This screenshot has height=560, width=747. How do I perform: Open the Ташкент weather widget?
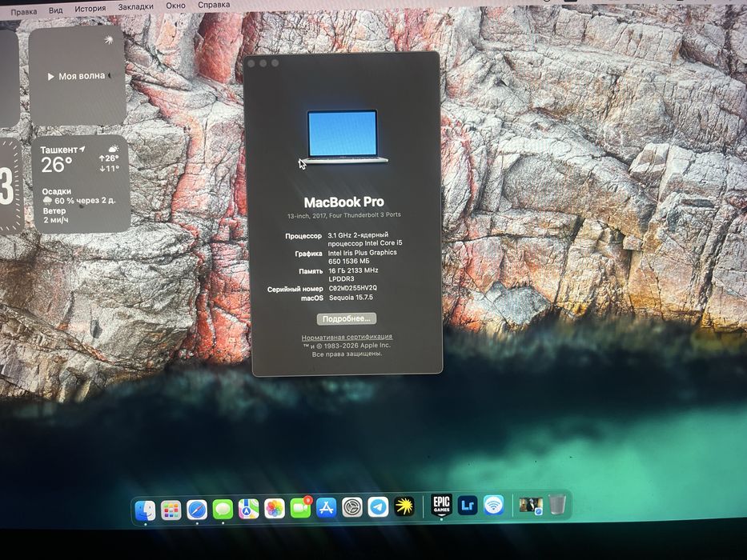pyautogui.click(x=81, y=184)
